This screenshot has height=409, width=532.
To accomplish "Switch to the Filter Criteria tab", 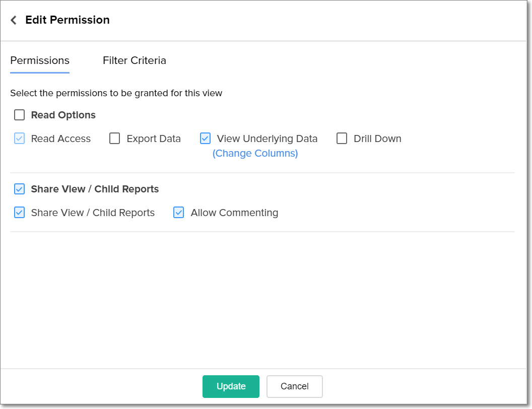I will [134, 60].
